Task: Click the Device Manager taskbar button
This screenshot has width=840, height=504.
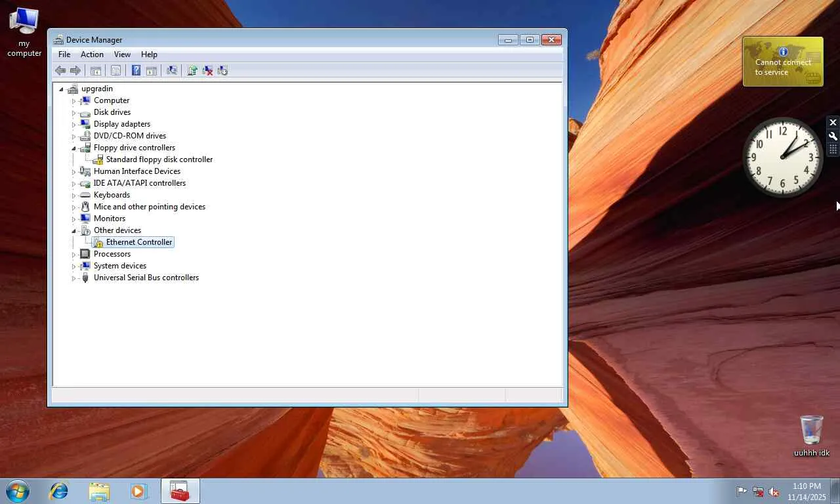Action: 180,491
